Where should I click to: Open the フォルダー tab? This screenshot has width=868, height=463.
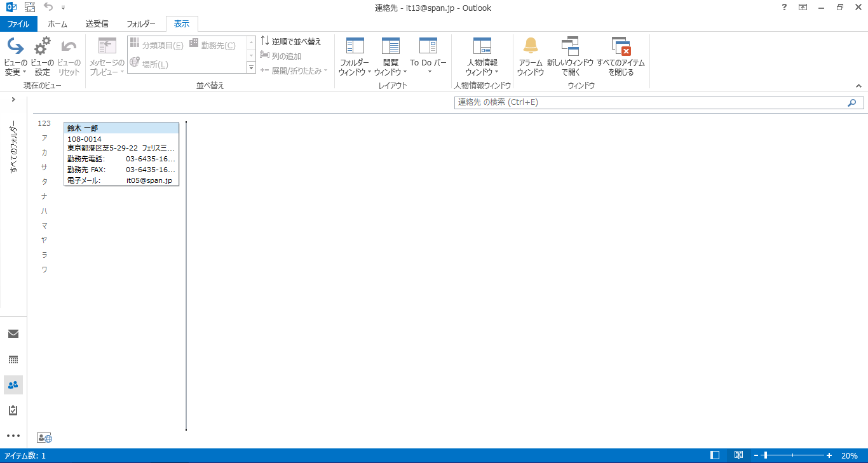tap(141, 24)
